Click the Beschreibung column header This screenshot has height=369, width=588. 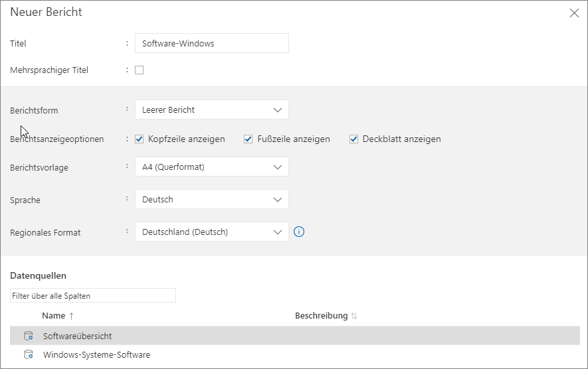pyautogui.click(x=321, y=316)
